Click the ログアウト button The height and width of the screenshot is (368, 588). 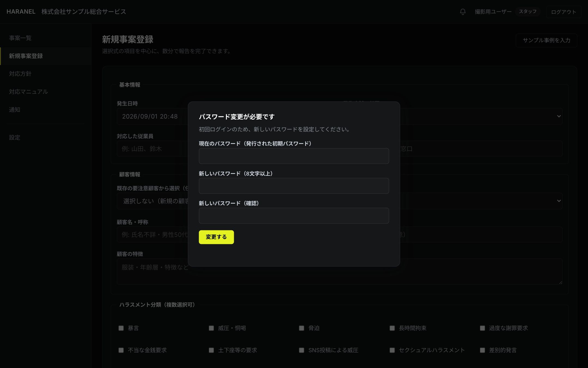pyautogui.click(x=563, y=12)
